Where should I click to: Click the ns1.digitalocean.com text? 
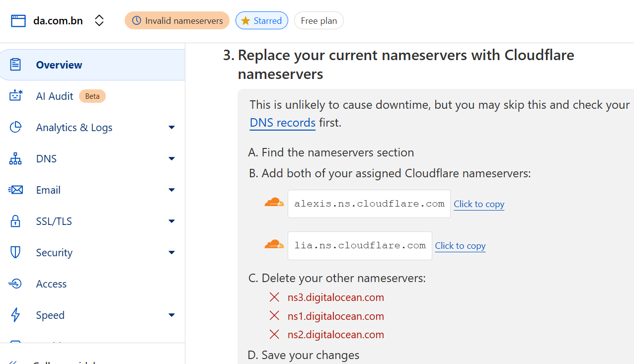[336, 316]
